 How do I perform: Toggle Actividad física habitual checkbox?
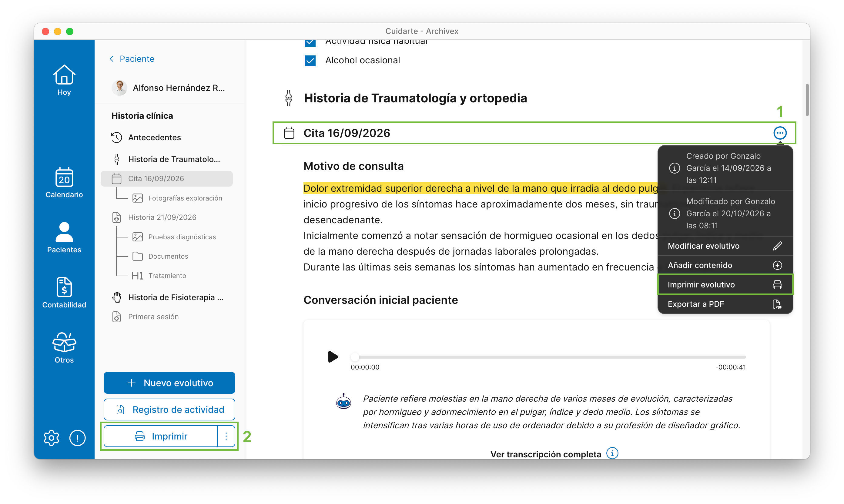[x=310, y=42]
